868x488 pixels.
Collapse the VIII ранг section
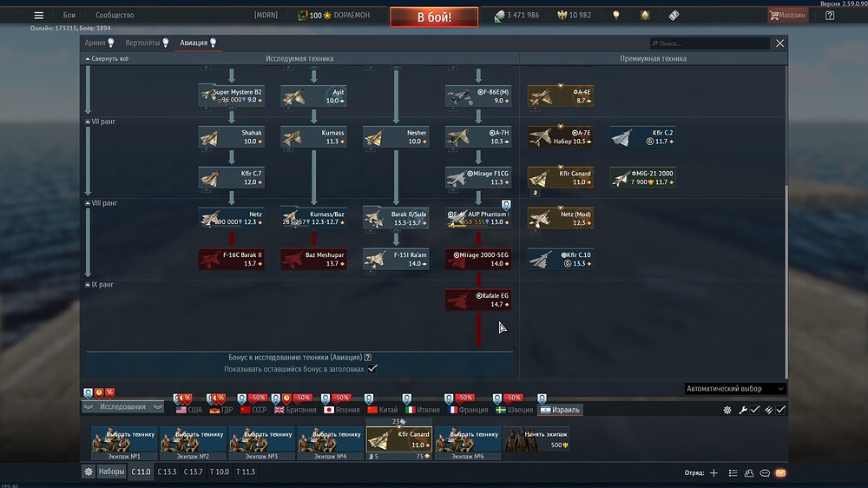point(101,203)
